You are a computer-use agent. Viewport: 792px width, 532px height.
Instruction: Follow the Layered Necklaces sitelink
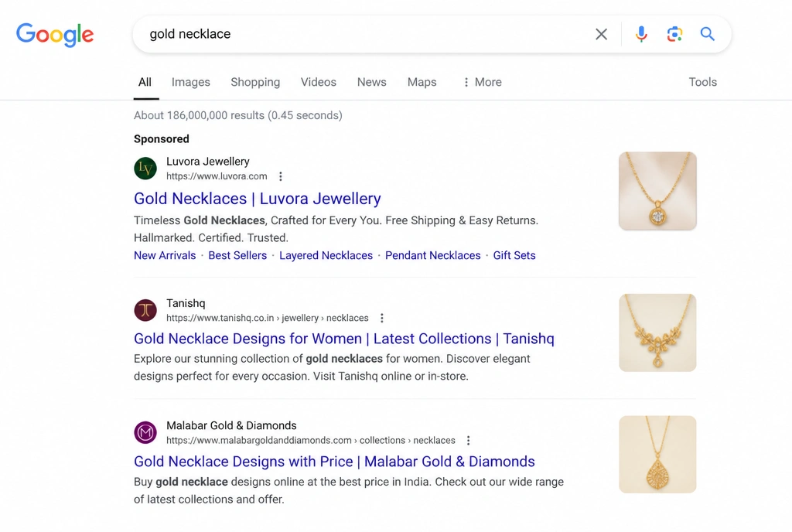(x=326, y=255)
